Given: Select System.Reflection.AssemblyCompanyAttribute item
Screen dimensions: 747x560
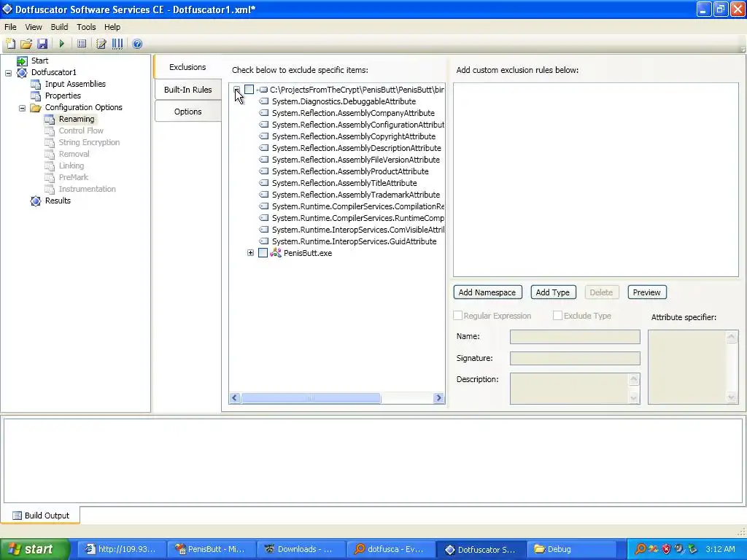Looking at the screenshot, I should [353, 113].
